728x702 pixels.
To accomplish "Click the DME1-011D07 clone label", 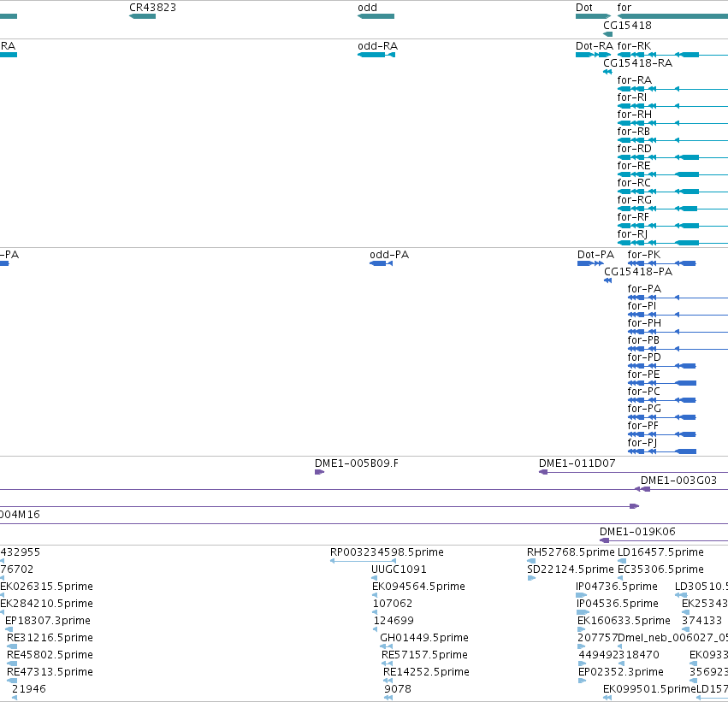I will 577,463.
